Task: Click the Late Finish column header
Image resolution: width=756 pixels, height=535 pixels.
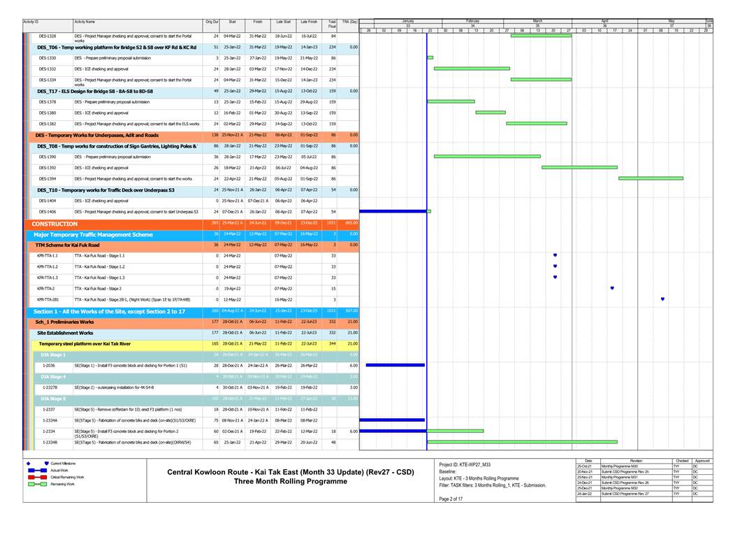Action: point(308,22)
